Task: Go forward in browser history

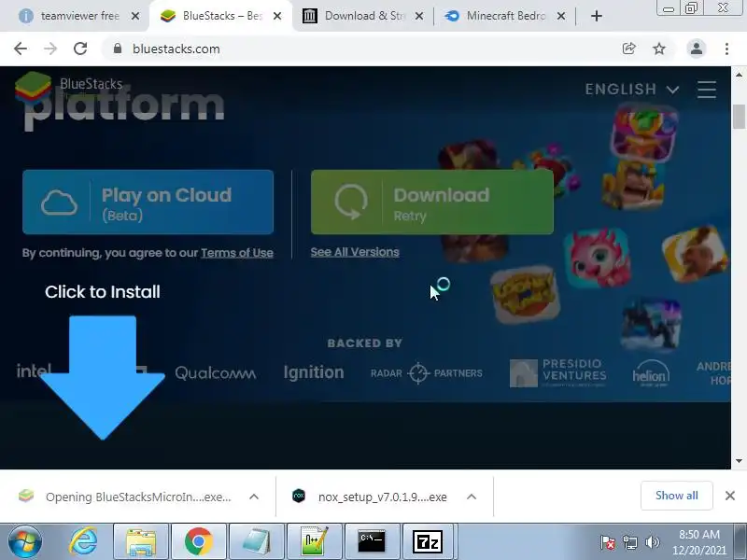Action: 50,49
